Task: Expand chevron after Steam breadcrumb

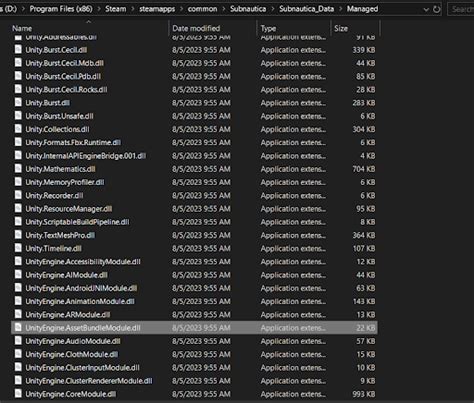Action: click(x=133, y=9)
